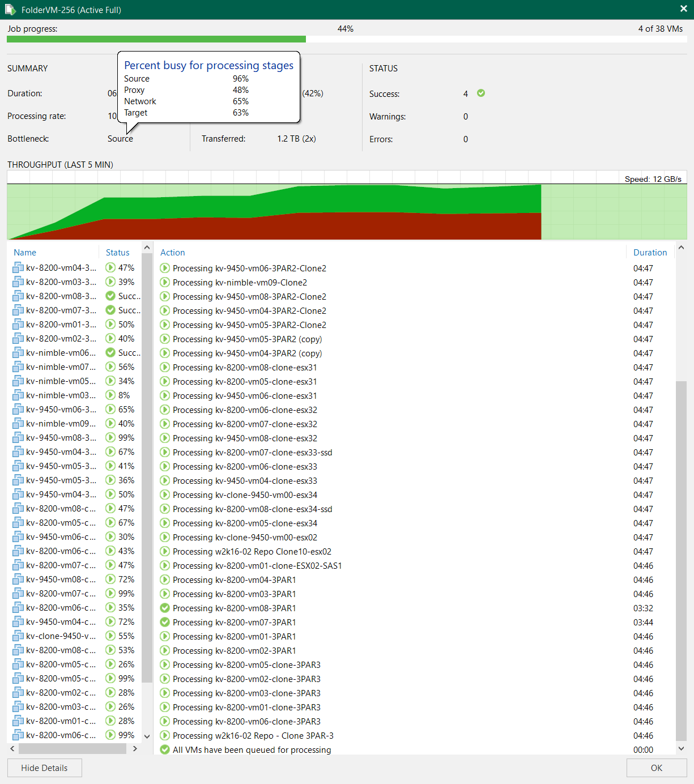Click checkmark icon of All VMs queued row
The image size is (694, 784).
coord(165,749)
